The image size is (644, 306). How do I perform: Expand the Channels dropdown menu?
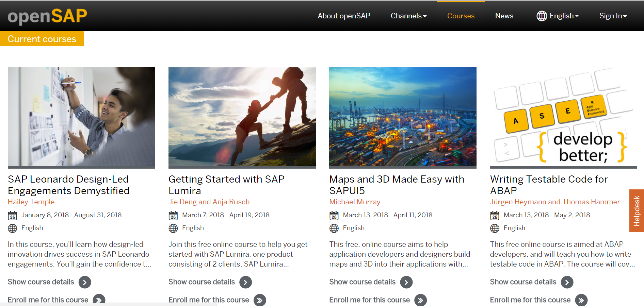pyautogui.click(x=408, y=16)
